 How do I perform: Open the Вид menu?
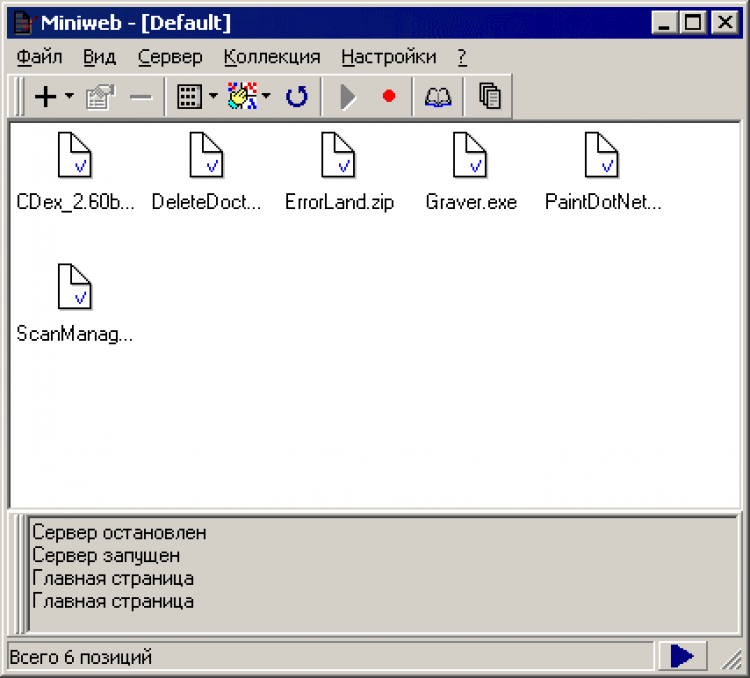click(99, 57)
